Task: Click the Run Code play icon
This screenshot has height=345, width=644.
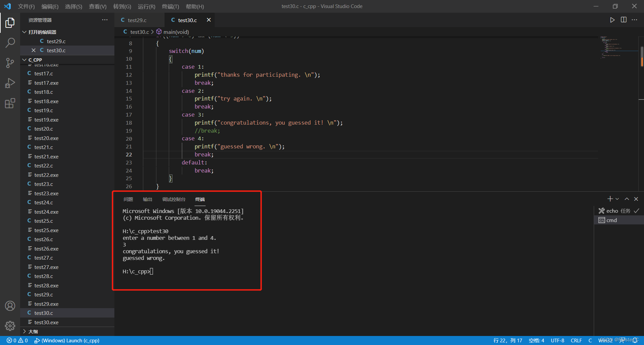Action: (612, 20)
